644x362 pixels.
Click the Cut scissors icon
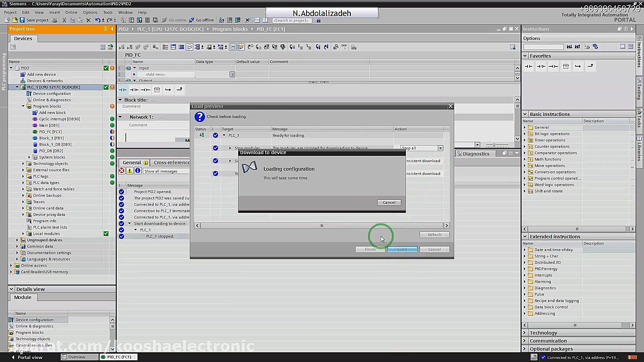pyautogui.click(x=64, y=20)
